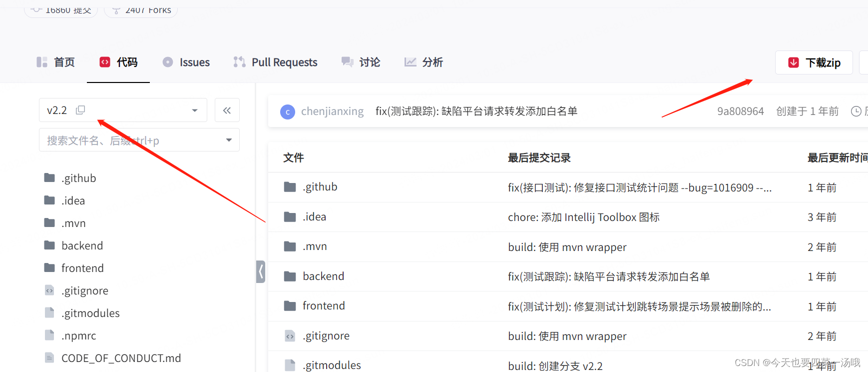This screenshot has height=372, width=868.
Task: Open chenjianxing author profile link
Action: (x=332, y=111)
